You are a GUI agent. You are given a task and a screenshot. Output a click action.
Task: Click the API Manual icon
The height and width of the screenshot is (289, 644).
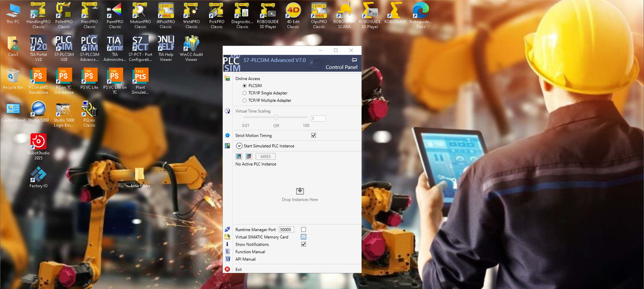(x=227, y=259)
